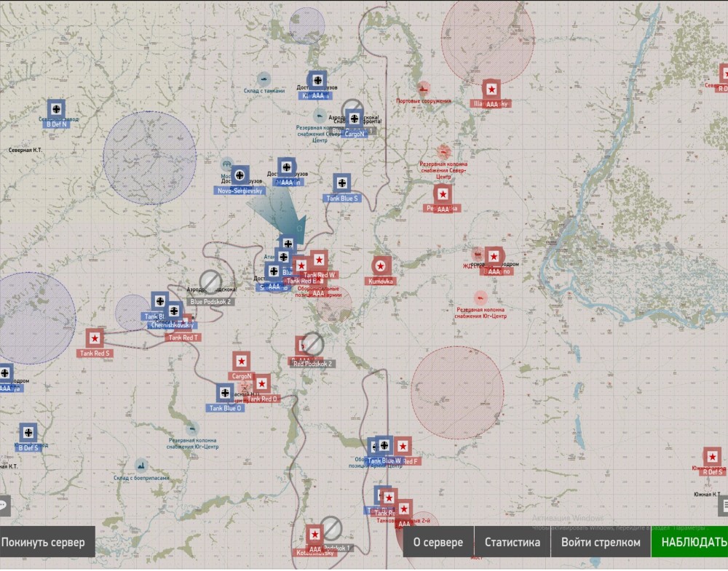Open the chat bubble icon
728x571 pixels.
(x=4, y=506)
